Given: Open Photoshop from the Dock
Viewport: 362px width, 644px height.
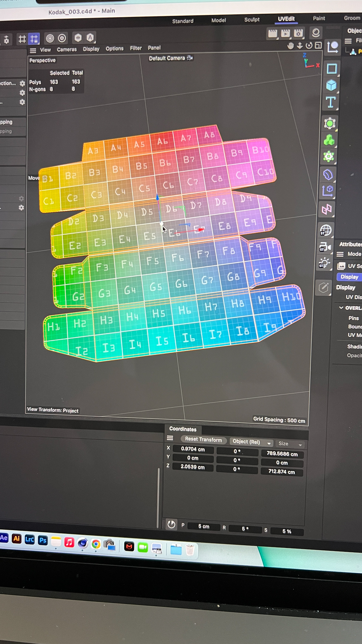Looking at the screenshot, I should (x=43, y=540).
